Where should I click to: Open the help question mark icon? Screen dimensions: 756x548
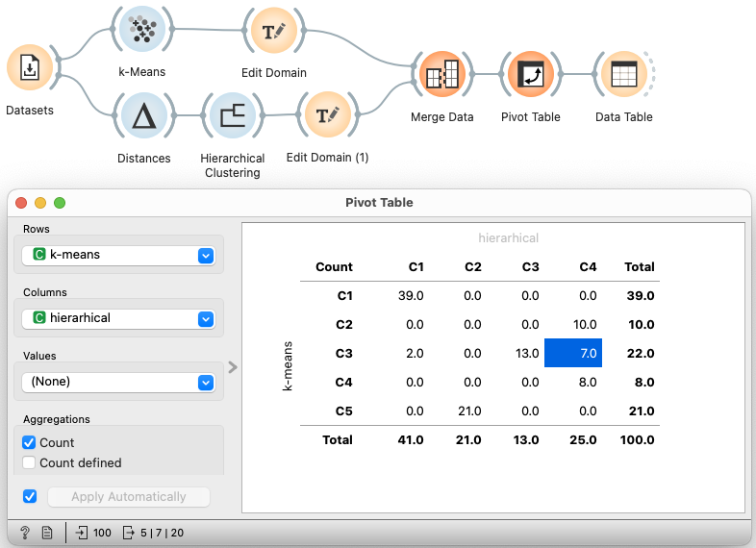pyautogui.click(x=25, y=533)
